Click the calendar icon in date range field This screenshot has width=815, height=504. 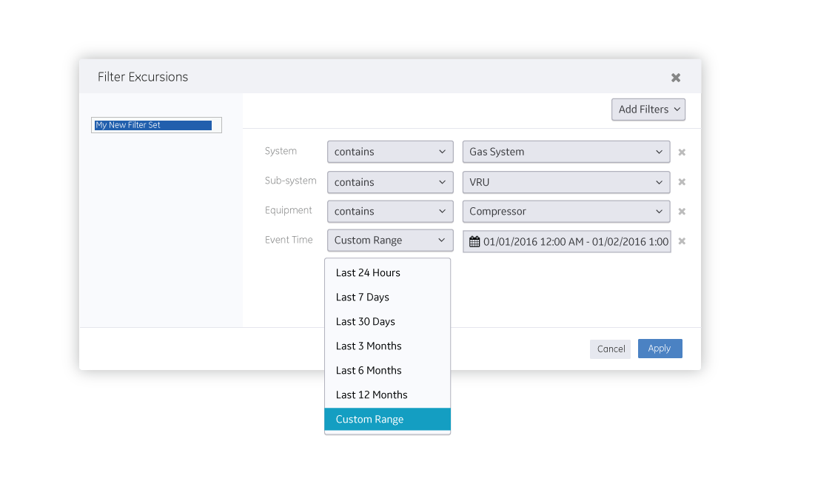click(474, 241)
